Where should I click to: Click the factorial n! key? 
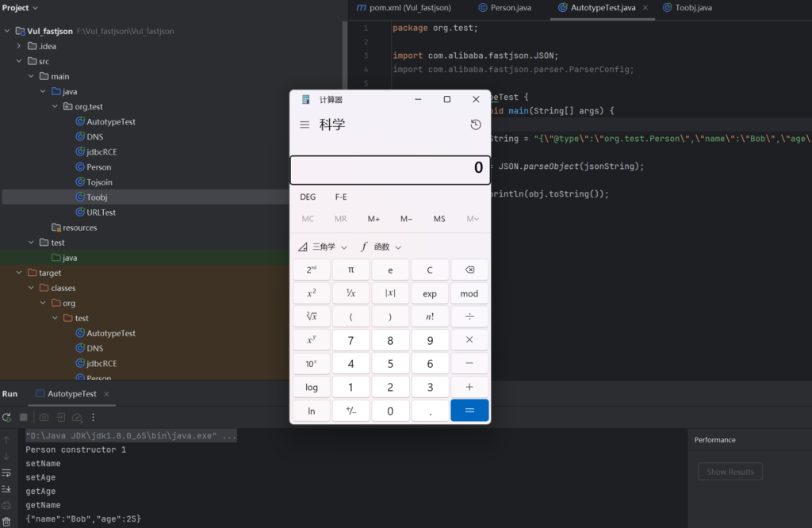tap(430, 316)
